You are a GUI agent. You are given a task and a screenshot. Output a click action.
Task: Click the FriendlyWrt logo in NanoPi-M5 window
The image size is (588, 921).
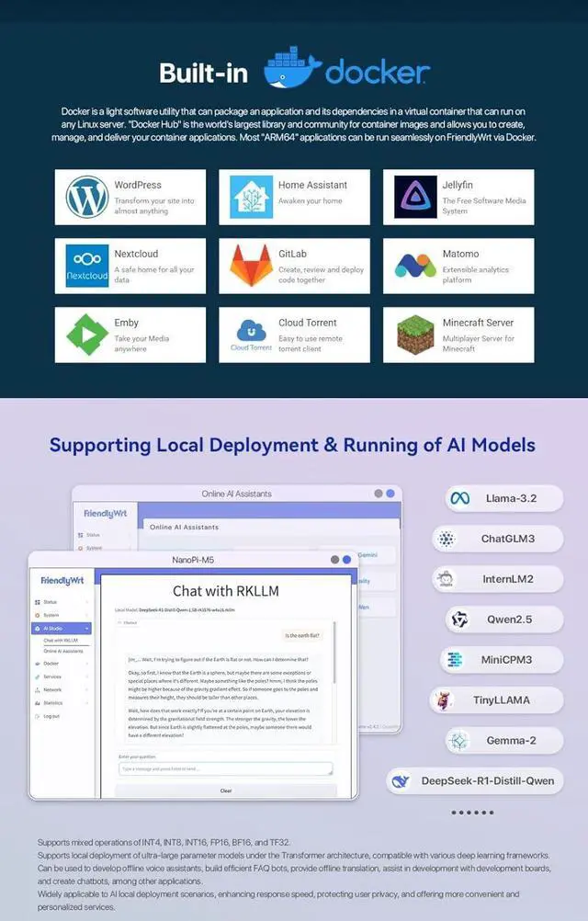(62, 580)
